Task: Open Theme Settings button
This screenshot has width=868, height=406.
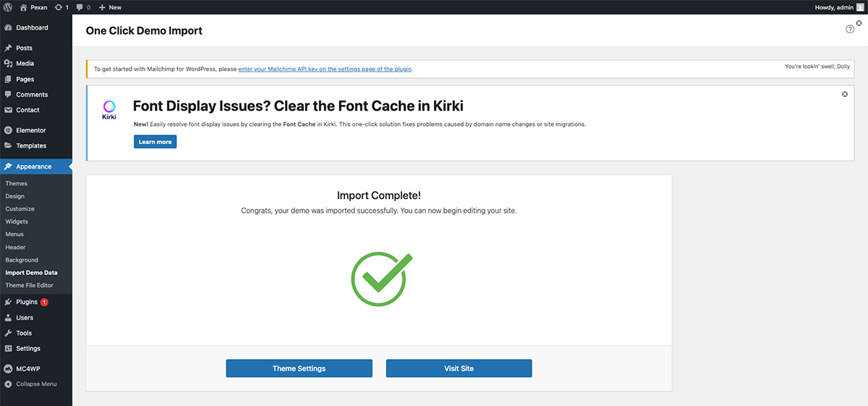Action: click(299, 368)
